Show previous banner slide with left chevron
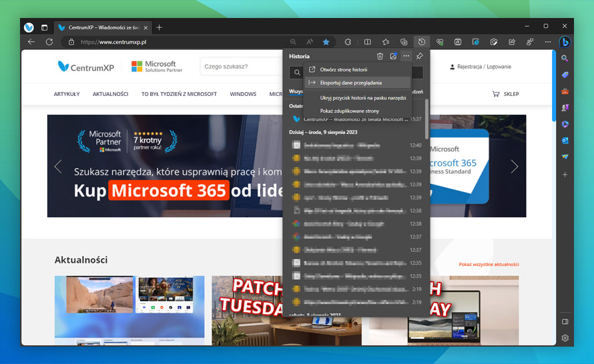Screen dimensions: 594x364 58,167
